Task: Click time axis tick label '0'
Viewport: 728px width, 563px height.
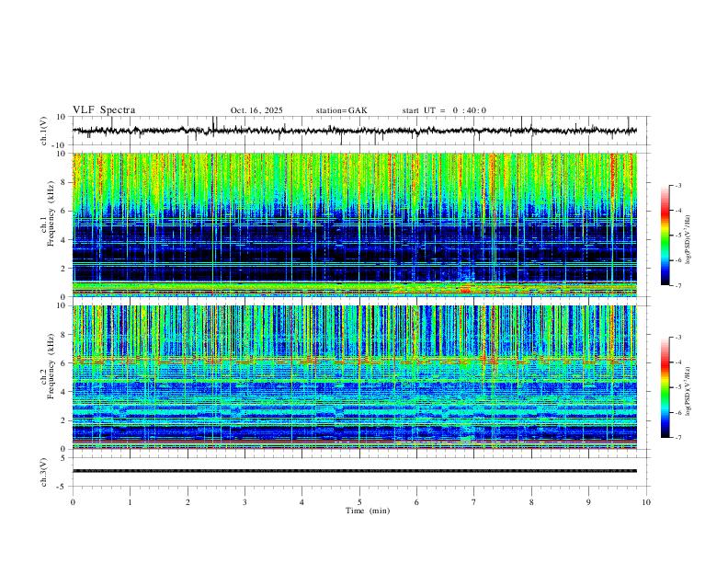Action: pos(73,502)
